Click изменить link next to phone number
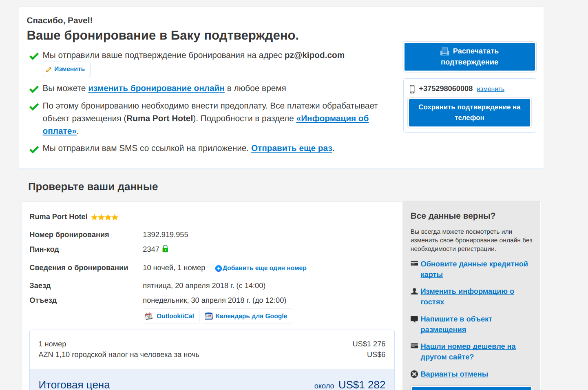Image resolution: width=588 pixels, height=390 pixels. tap(491, 89)
